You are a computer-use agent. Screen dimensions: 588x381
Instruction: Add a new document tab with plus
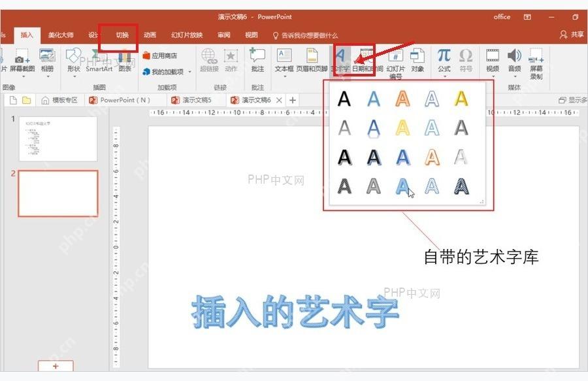[293, 100]
